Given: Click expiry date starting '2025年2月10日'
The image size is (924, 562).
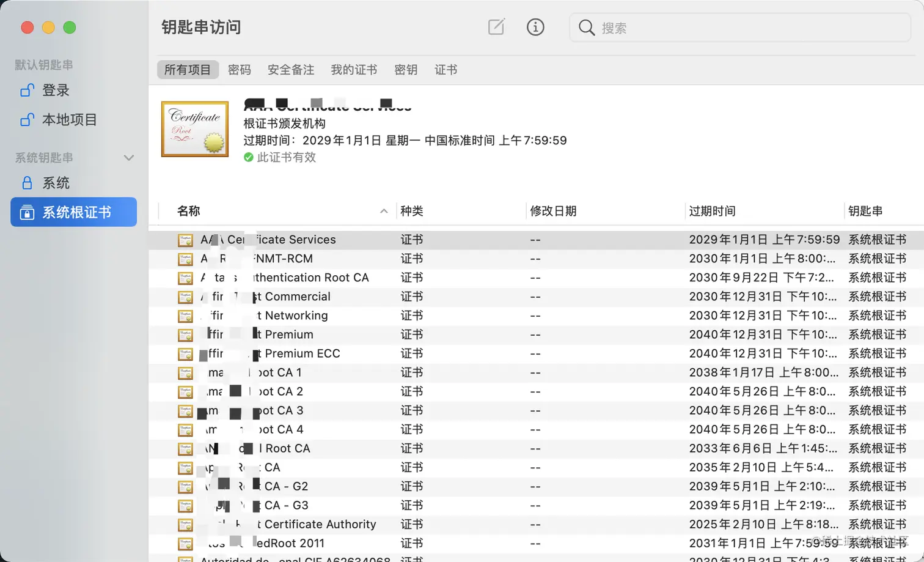Looking at the screenshot, I should point(764,524).
